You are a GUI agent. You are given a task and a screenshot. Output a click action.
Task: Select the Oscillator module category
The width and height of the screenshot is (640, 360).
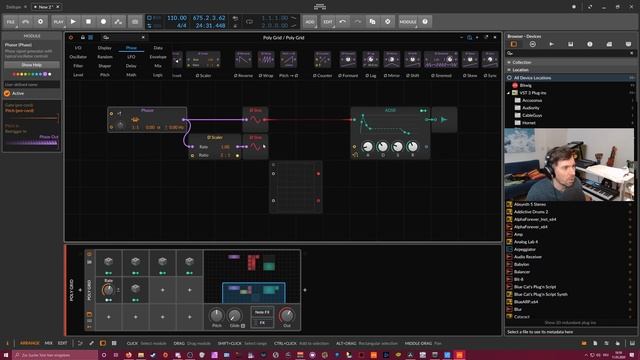[78, 57]
